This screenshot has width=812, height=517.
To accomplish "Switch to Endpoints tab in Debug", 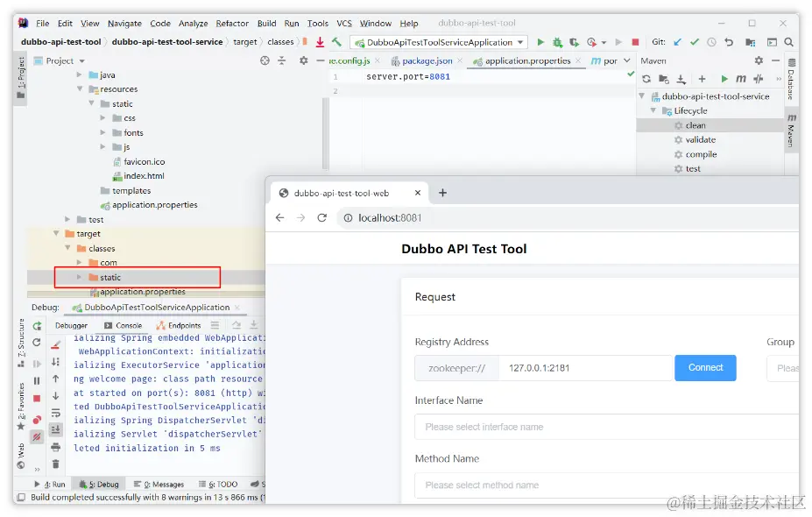I will [179, 325].
